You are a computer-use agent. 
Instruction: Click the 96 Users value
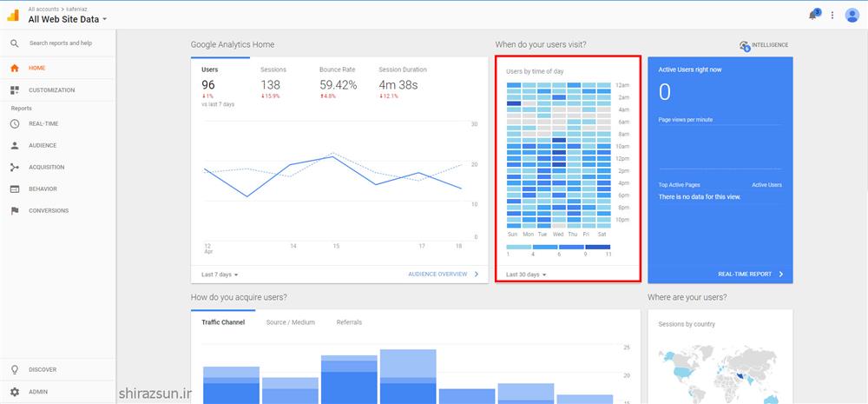point(208,85)
